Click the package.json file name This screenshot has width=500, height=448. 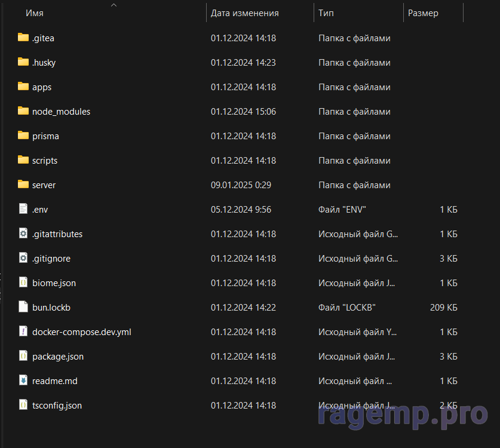[58, 357]
